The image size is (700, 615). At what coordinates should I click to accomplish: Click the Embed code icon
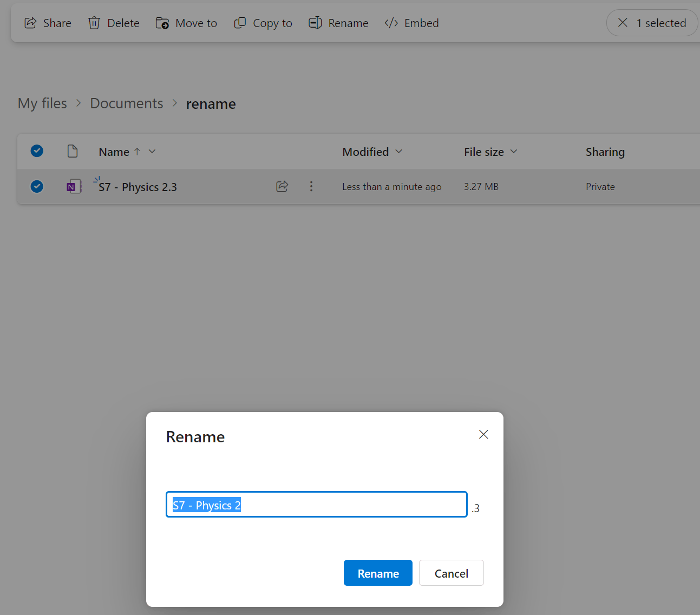pyautogui.click(x=391, y=23)
